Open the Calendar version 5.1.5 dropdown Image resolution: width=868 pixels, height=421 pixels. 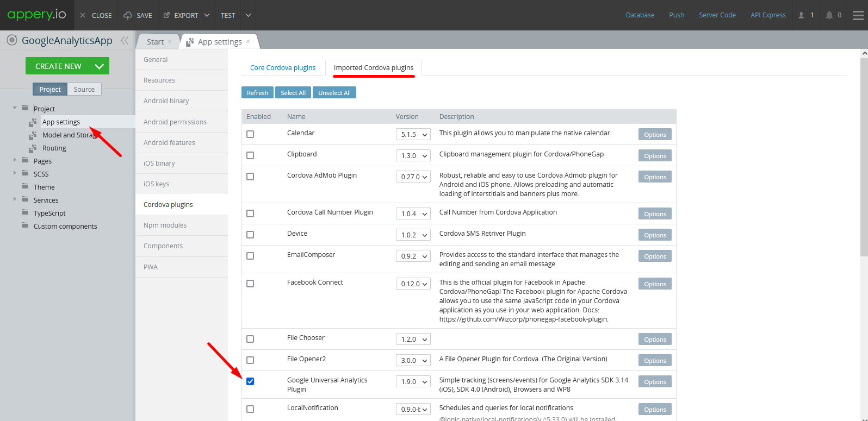[x=413, y=134]
